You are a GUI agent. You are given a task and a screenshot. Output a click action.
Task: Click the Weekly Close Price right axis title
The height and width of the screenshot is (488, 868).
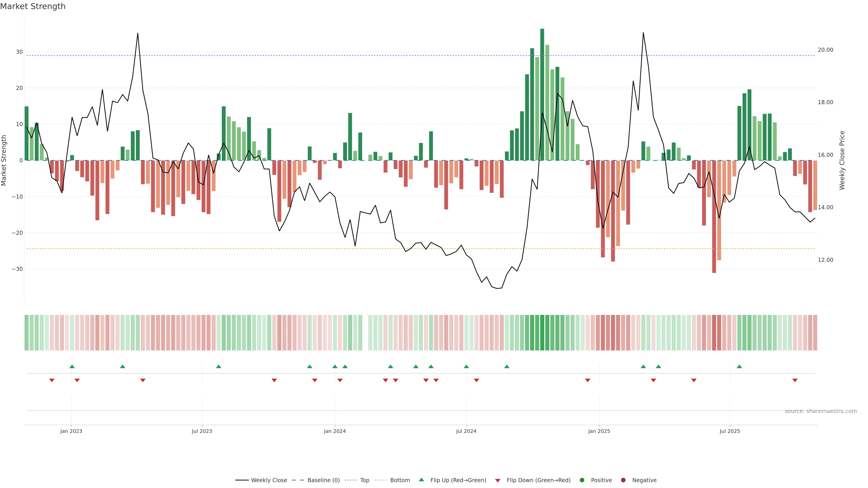tap(842, 160)
